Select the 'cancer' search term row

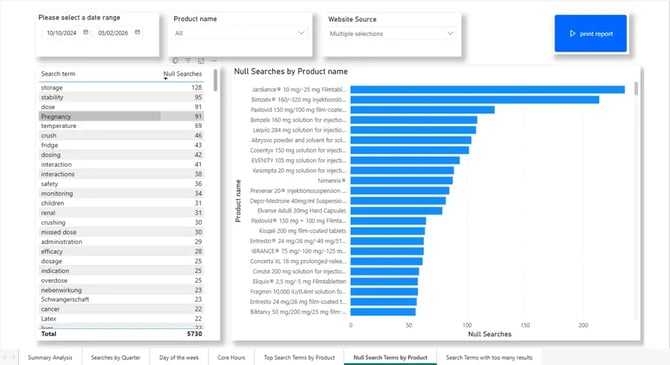pos(121,309)
